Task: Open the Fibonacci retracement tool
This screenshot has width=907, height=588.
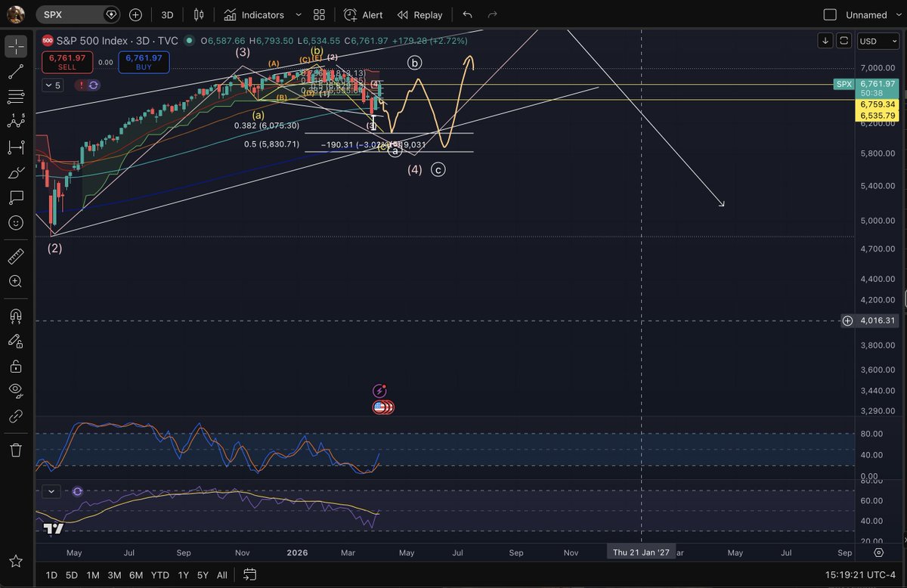Action: [x=15, y=97]
